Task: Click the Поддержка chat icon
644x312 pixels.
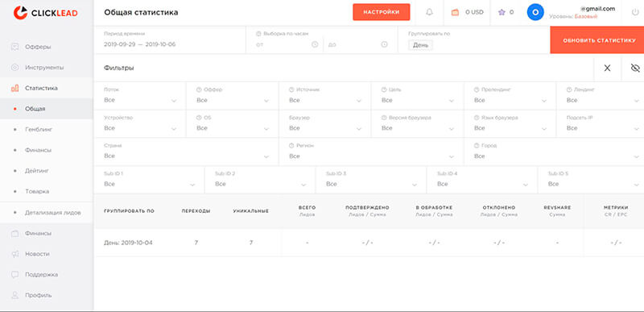Action: 15,274
